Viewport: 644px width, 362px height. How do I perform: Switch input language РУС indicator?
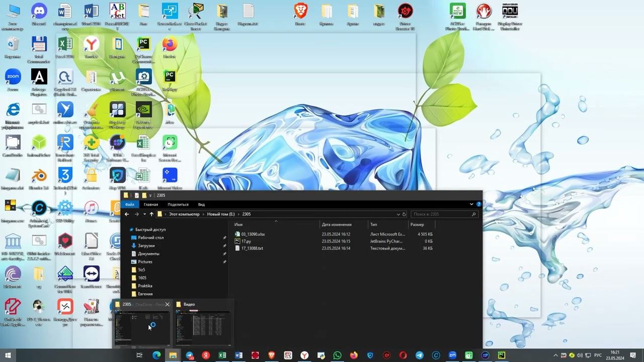pos(598,355)
